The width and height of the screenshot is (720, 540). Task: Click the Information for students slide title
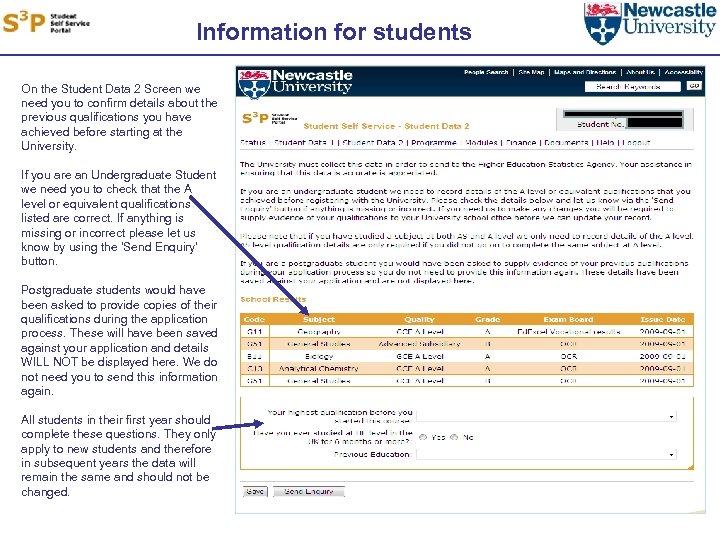[334, 32]
